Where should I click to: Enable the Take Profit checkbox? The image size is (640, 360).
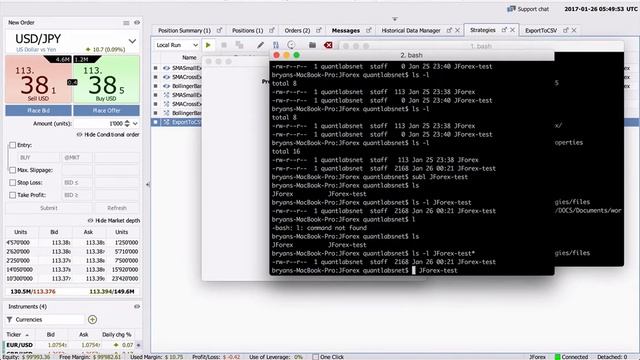[12, 195]
